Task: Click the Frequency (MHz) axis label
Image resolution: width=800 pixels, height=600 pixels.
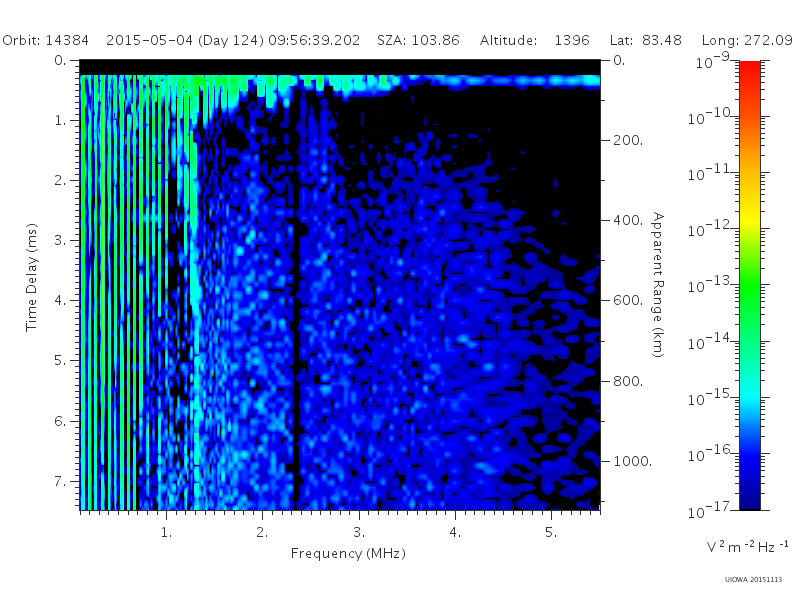Action: [348, 554]
